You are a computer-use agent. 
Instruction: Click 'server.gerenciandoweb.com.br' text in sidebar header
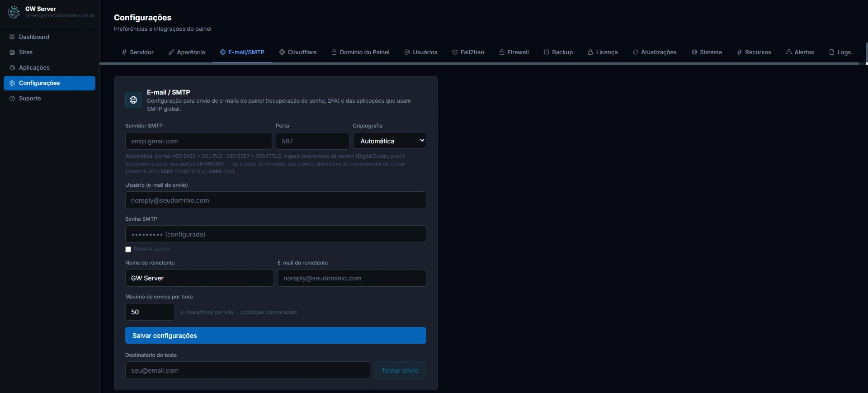point(60,16)
